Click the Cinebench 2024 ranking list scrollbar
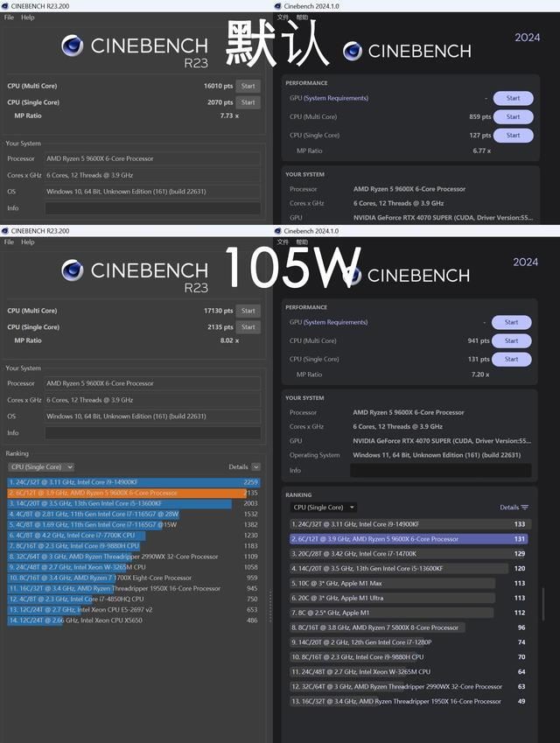Screen dimensions: 560x743 543,604
